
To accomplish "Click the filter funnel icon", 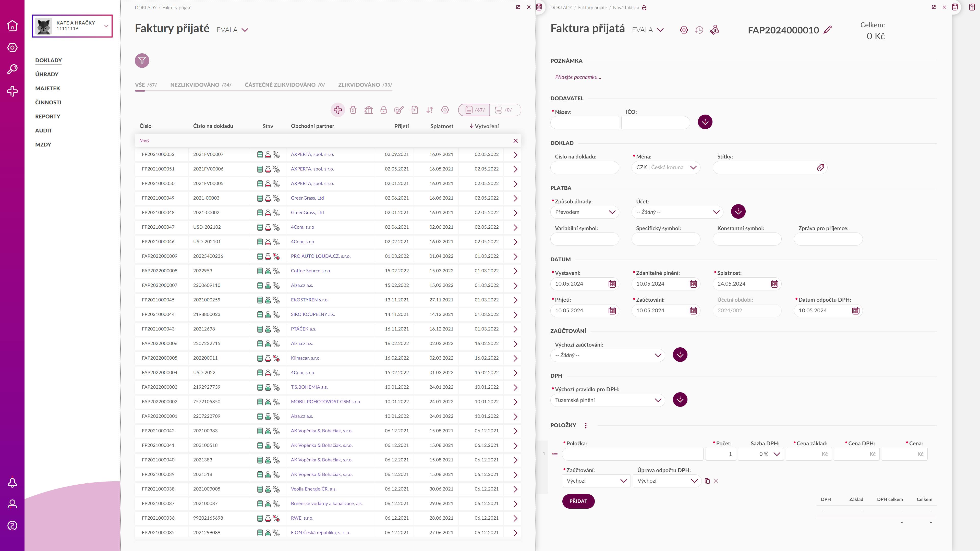I will 142,60.
